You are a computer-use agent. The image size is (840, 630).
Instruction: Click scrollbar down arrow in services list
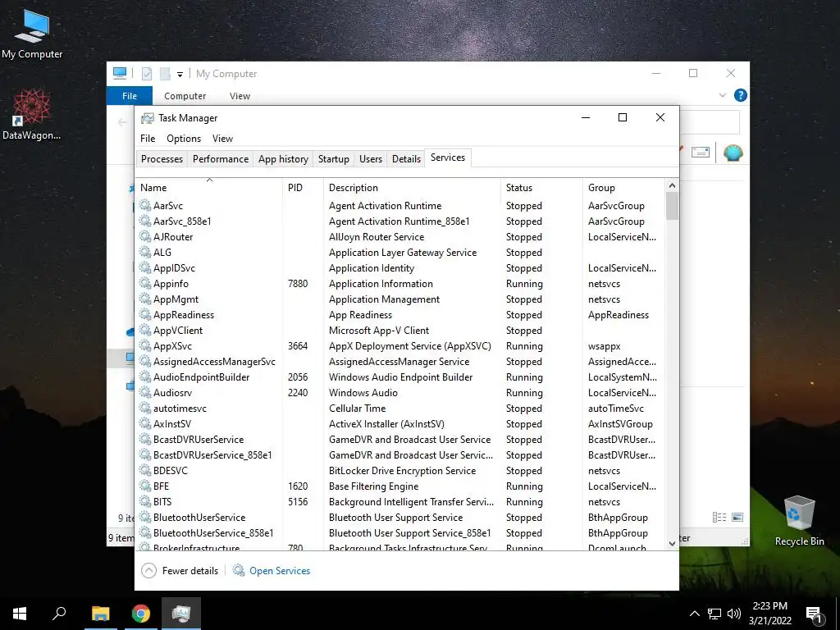[x=672, y=543]
